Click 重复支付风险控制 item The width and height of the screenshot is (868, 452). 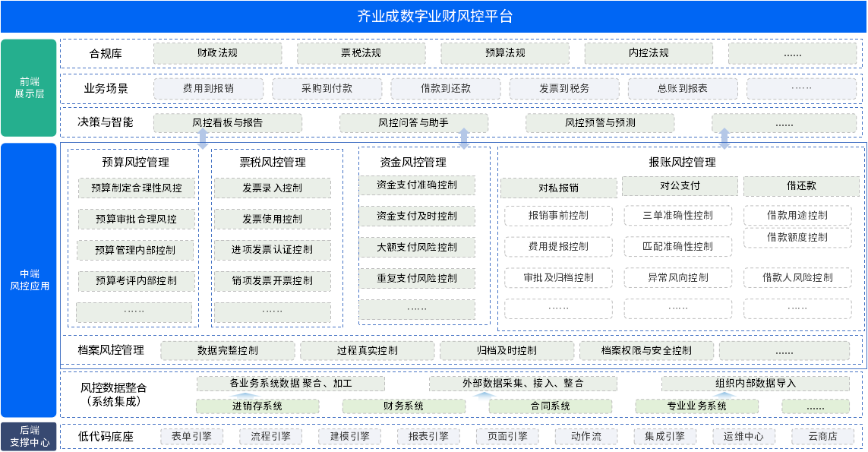[x=417, y=279]
